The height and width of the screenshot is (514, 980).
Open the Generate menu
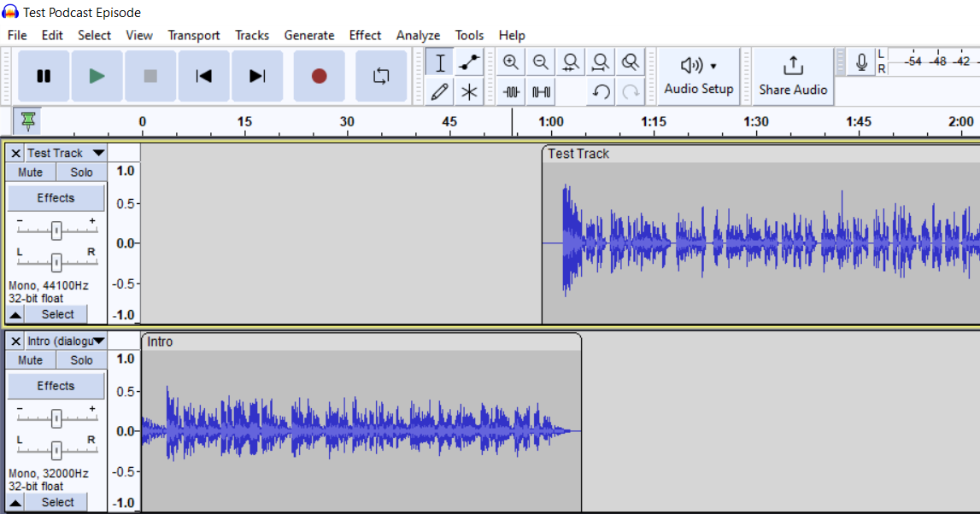point(309,35)
